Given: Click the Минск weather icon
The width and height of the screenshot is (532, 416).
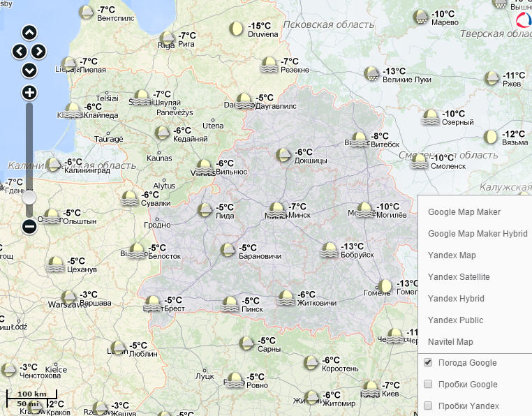Looking at the screenshot, I should pos(277,209).
